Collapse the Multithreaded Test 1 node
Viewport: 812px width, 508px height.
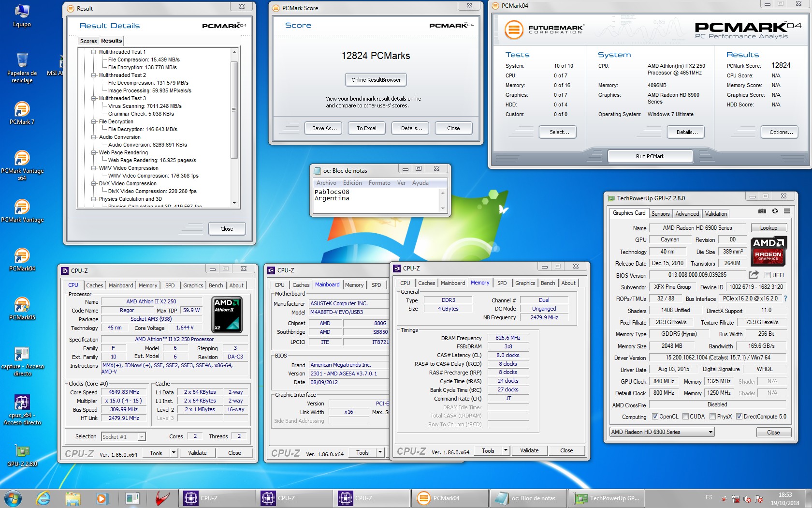(94, 52)
